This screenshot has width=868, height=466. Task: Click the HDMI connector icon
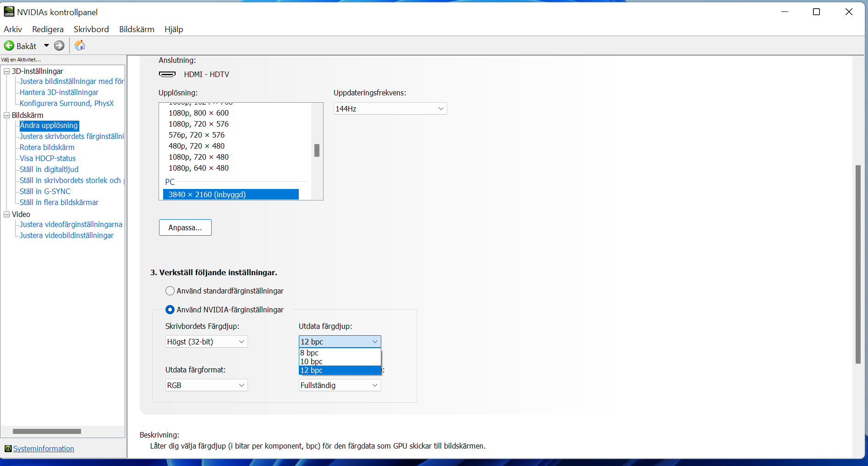click(167, 74)
